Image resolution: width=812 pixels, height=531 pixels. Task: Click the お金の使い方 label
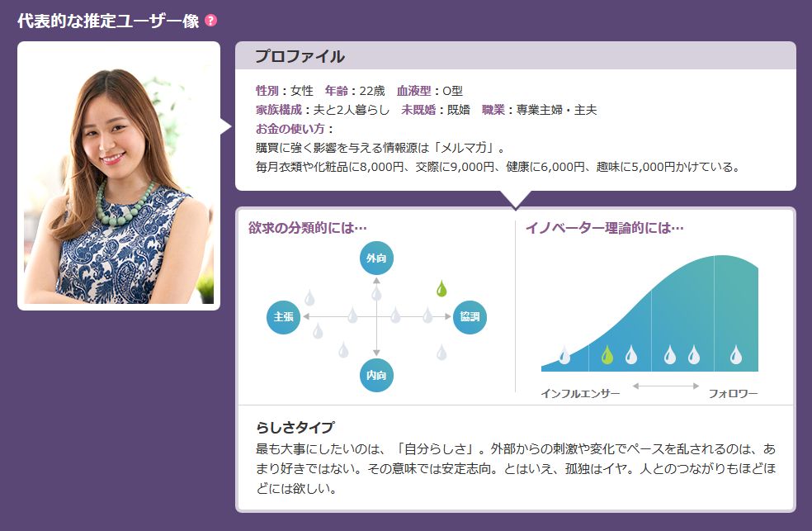click(x=290, y=129)
